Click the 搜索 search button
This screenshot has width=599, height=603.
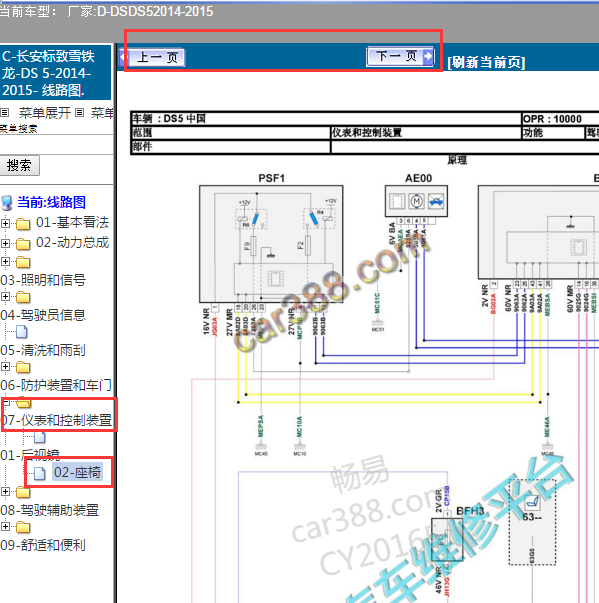coord(19,166)
